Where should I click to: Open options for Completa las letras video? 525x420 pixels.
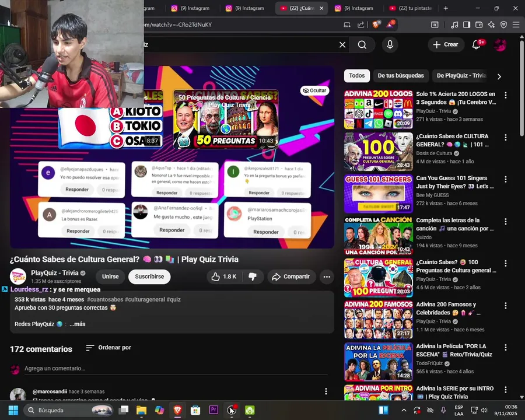(x=506, y=222)
